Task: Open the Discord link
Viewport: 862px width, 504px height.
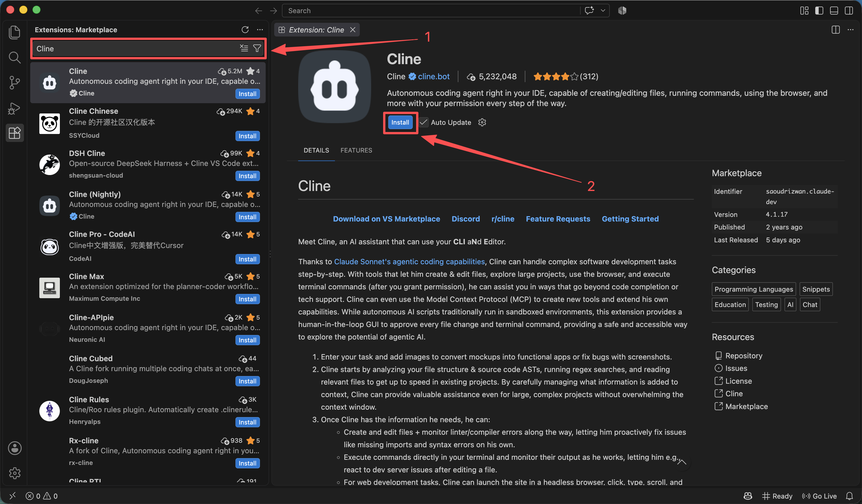Action: click(465, 219)
